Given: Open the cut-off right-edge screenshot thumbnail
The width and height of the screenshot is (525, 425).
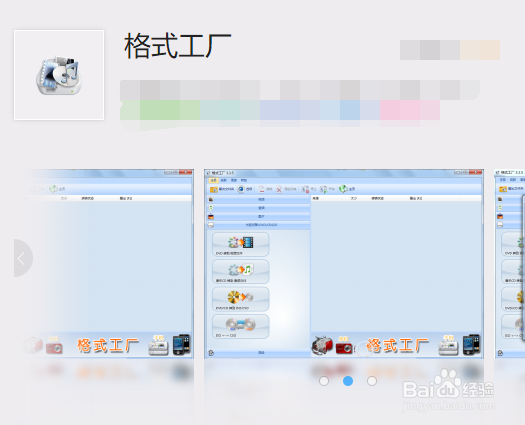Looking at the screenshot, I should 510,264.
